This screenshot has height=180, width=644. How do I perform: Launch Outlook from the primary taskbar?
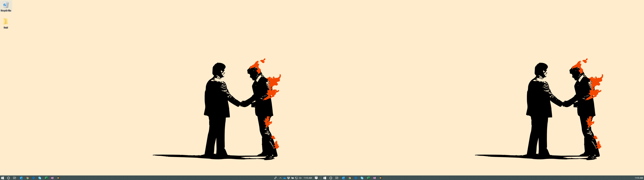point(21,178)
